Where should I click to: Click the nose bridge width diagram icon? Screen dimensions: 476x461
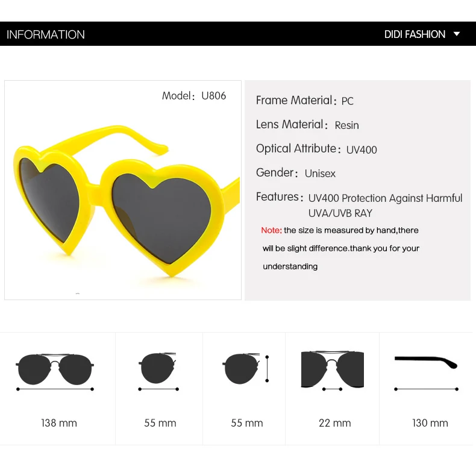(333, 371)
